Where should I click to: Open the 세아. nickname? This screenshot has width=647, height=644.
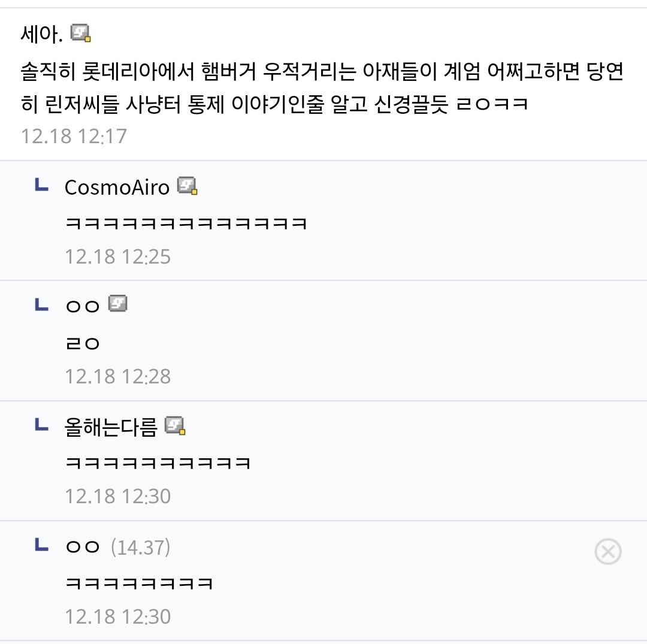[x=41, y=35]
